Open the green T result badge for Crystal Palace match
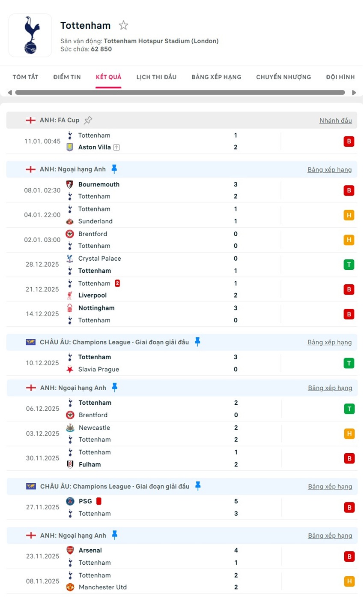The image size is (364, 599). (x=349, y=265)
